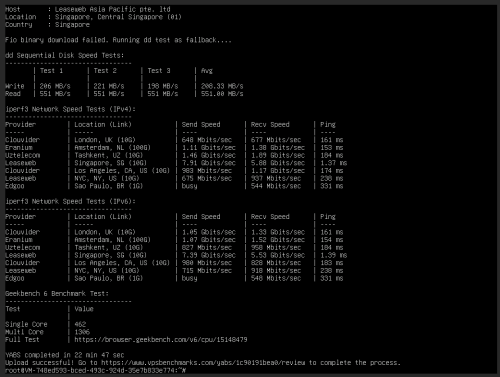This screenshot has height=377, width=500.
Task: Select '675 Mbits/sec' NYC send speed
Action: click(x=207, y=178)
